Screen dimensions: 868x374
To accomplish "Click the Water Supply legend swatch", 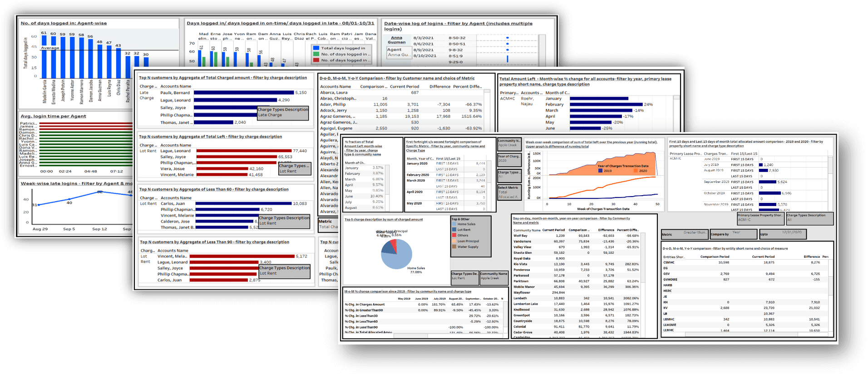I will 454,247.
